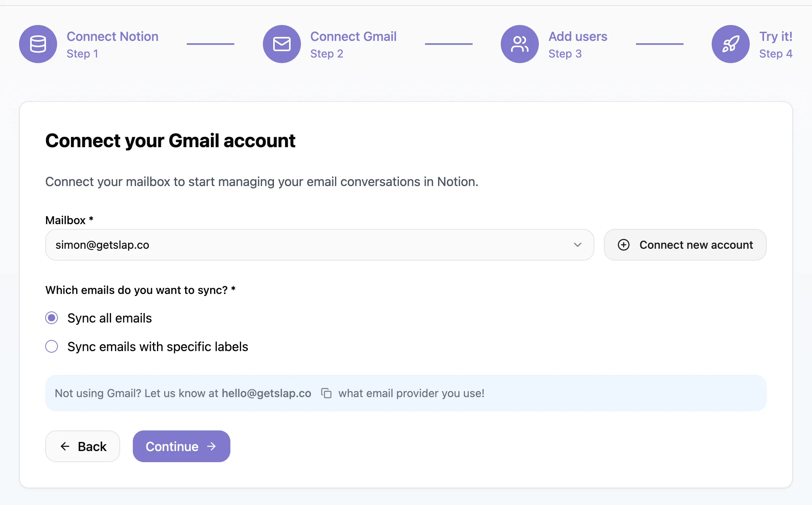Viewport: 812px width, 505px height.
Task: Click the right arrow icon in Continue button
Action: 212,447
